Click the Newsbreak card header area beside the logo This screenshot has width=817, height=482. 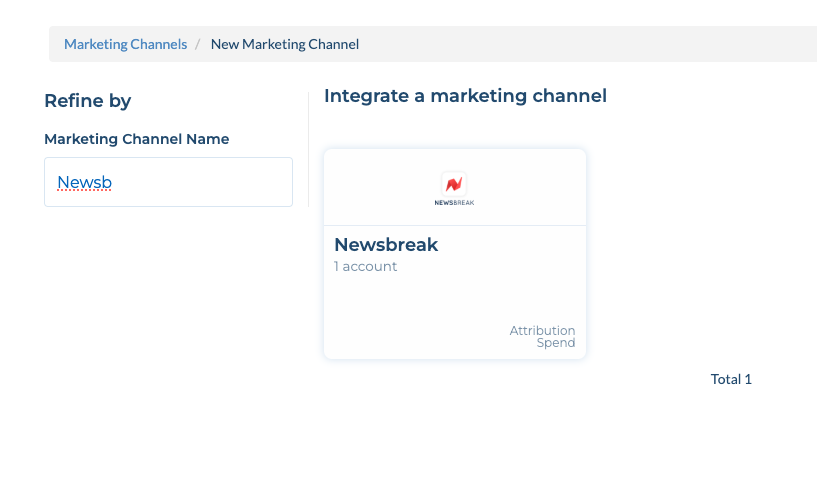(x=526, y=187)
